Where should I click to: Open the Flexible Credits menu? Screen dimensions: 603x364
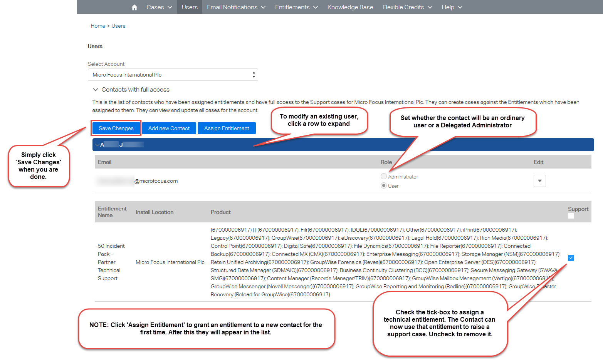click(x=407, y=7)
